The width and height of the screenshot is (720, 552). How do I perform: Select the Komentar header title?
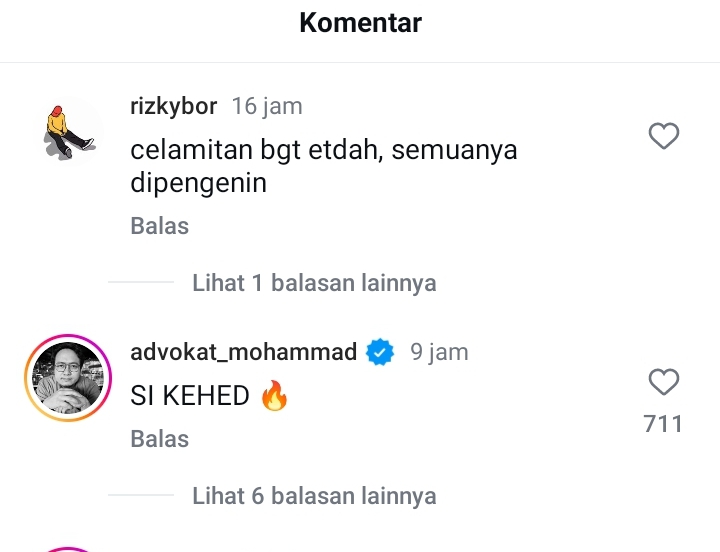coord(360,23)
